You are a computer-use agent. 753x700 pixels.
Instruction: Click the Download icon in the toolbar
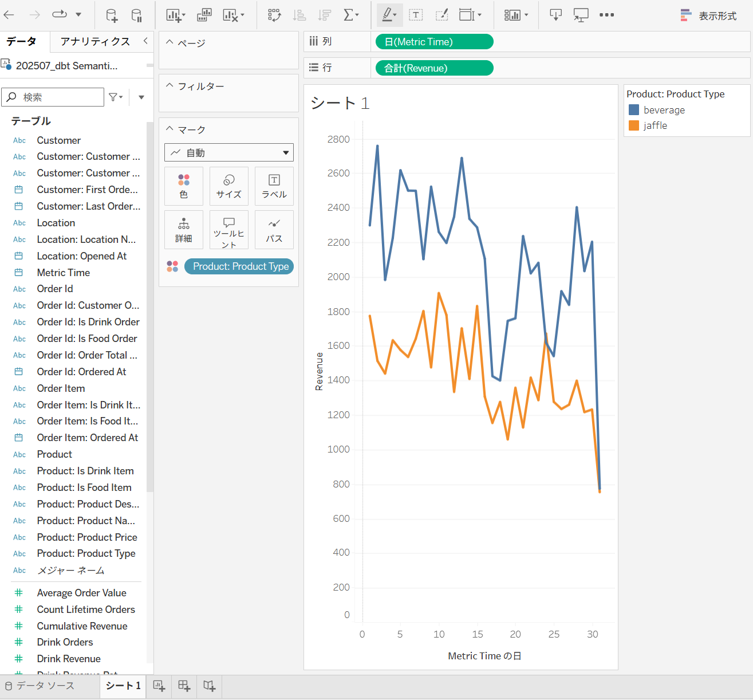(555, 15)
